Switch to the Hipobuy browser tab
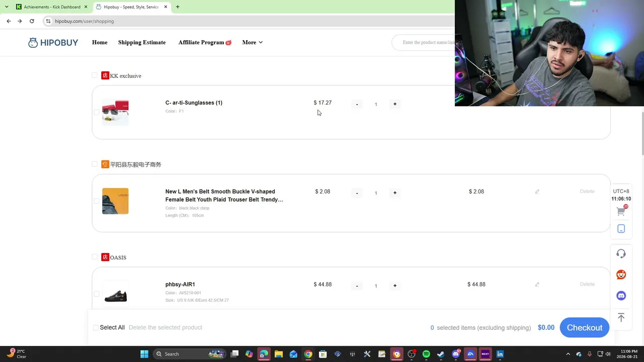The image size is (644, 362). [131, 7]
